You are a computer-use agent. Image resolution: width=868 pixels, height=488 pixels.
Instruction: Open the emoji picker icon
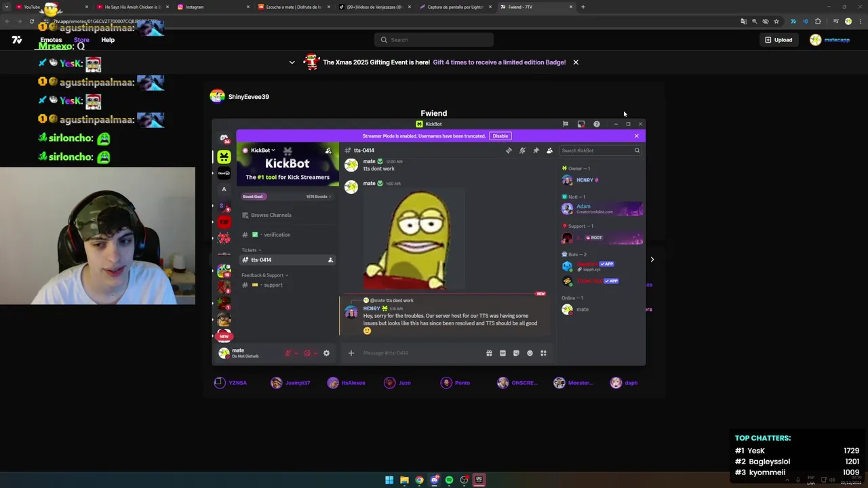point(530,353)
